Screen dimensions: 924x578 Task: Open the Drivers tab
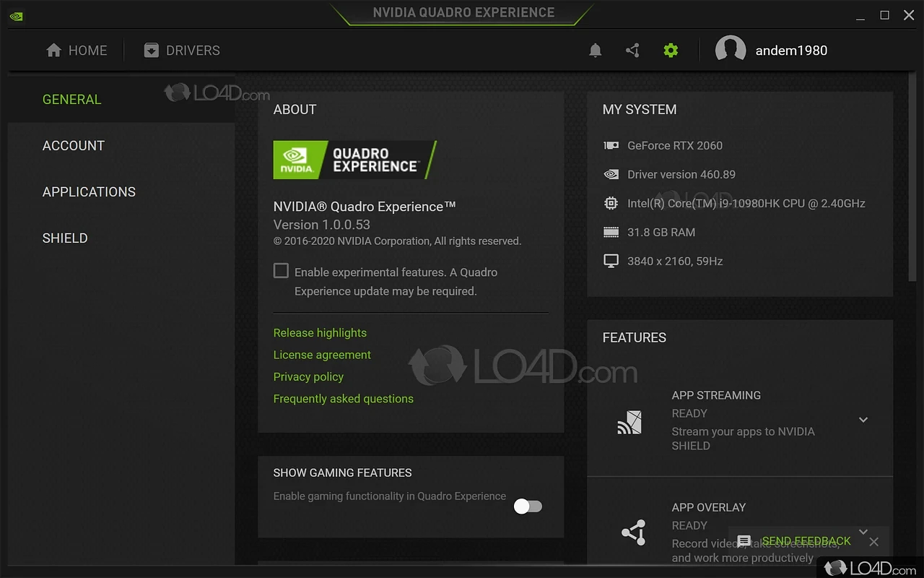click(182, 51)
